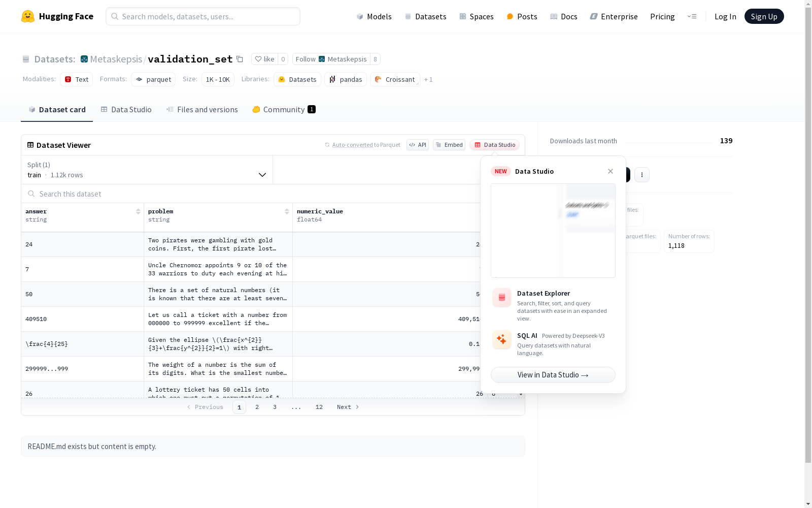Open the Datasets breadcrumb link

click(x=54, y=59)
